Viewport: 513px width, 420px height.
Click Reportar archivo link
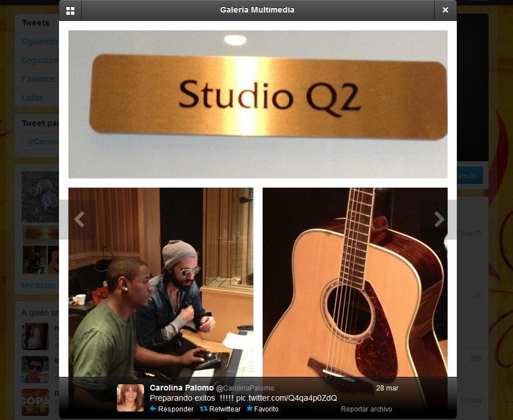[366, 409]
